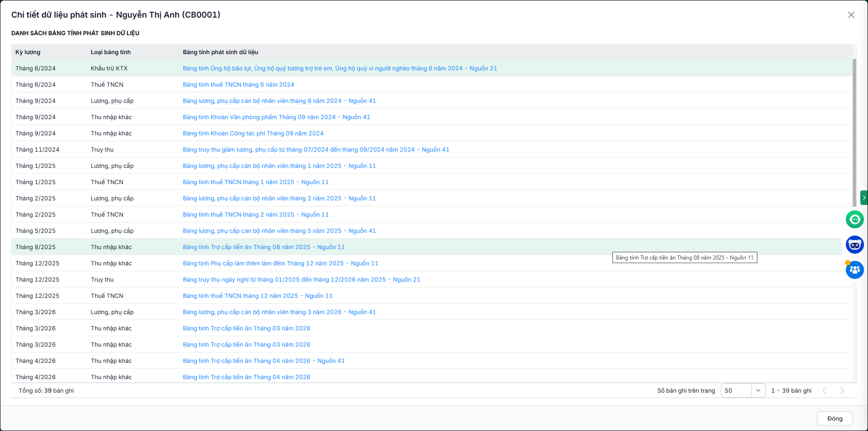Open the community users icon
Viewport: 868px width, 431px height.
coord(854,270)
